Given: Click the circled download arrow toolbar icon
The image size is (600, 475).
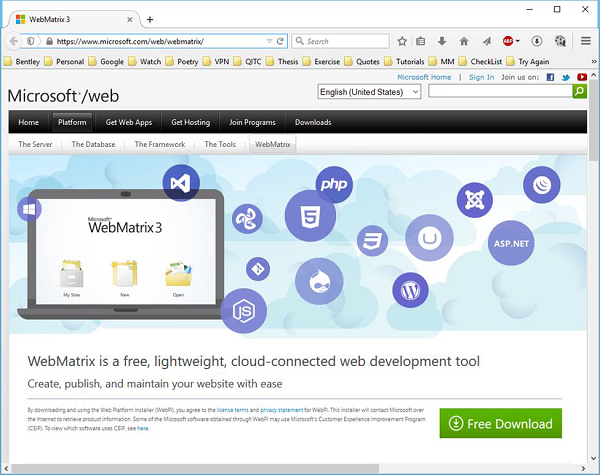Looking at the screenshot, I should 537,41.
